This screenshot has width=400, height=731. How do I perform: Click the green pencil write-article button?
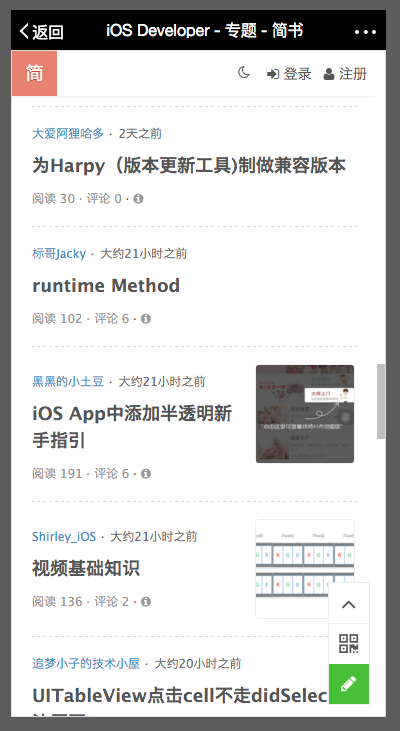pos(349,684)
